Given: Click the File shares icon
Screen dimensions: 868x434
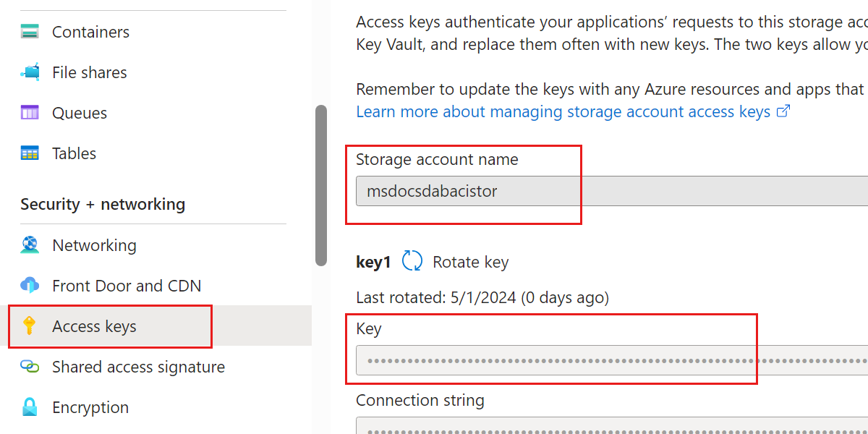Looking at the screenshot, I should [30, 72].
